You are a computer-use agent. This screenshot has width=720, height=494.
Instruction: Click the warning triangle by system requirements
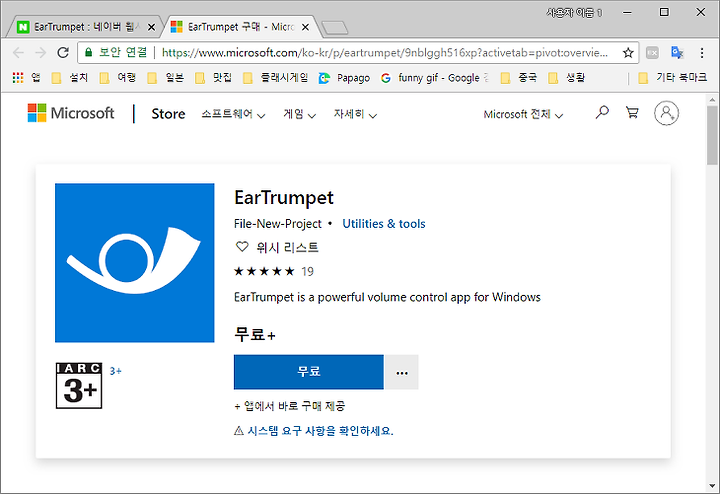[239, 431]
